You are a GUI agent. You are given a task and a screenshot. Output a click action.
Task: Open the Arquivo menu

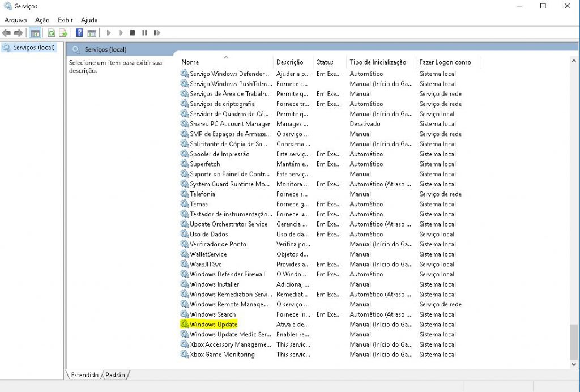[16, 20]
